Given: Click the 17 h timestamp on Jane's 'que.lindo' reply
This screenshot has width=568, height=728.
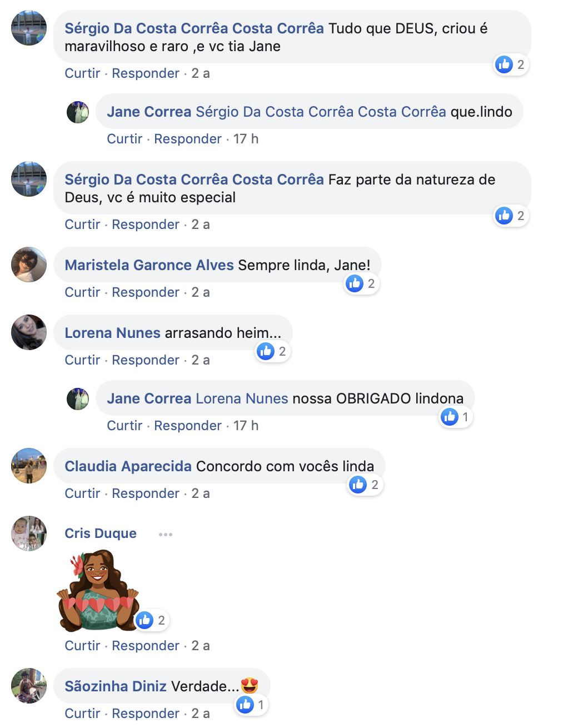Looking at the screenshot, I should [246, 139].
